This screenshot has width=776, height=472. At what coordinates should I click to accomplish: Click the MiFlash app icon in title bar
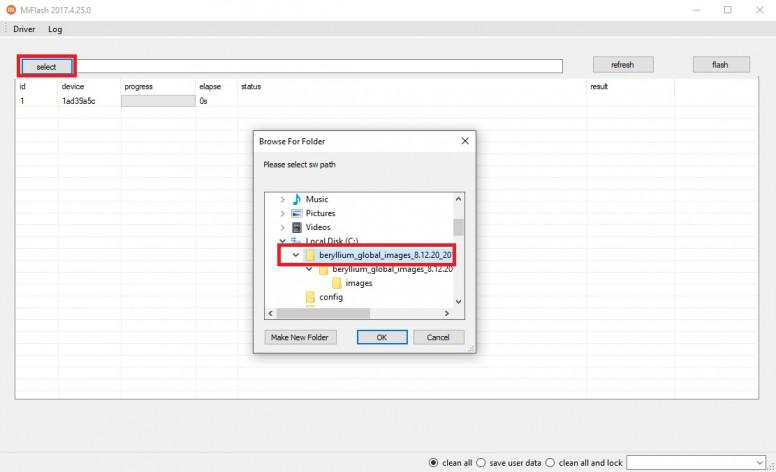pyautogui.click(x=11, y=9)
